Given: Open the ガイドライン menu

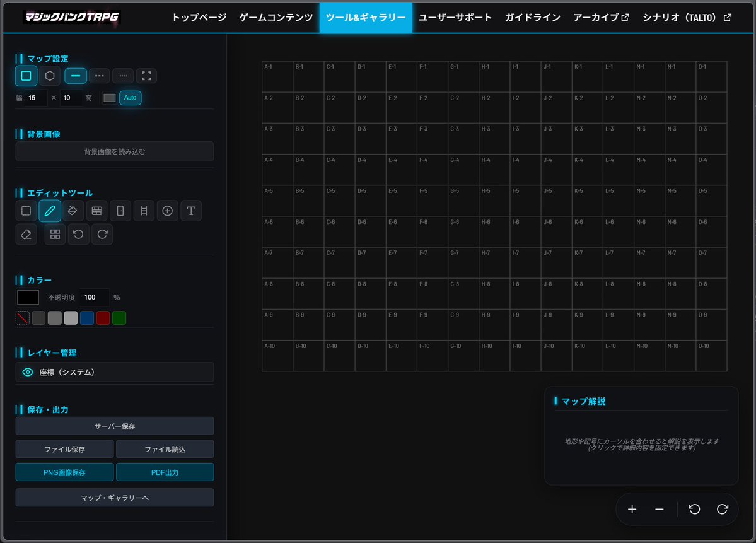Looking at the screenshot, I should 533,18.
